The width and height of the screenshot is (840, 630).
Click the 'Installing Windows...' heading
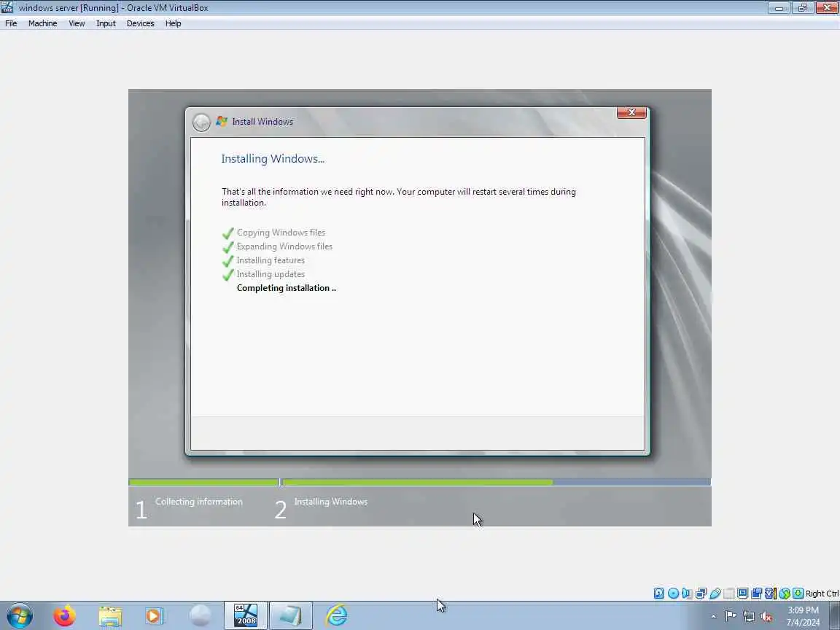[x=273, y=158]
